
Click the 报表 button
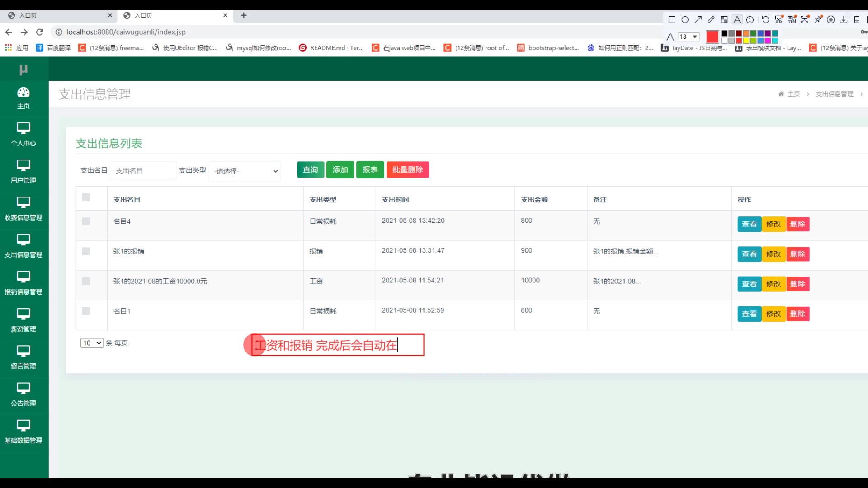click(x=370, y=170)
